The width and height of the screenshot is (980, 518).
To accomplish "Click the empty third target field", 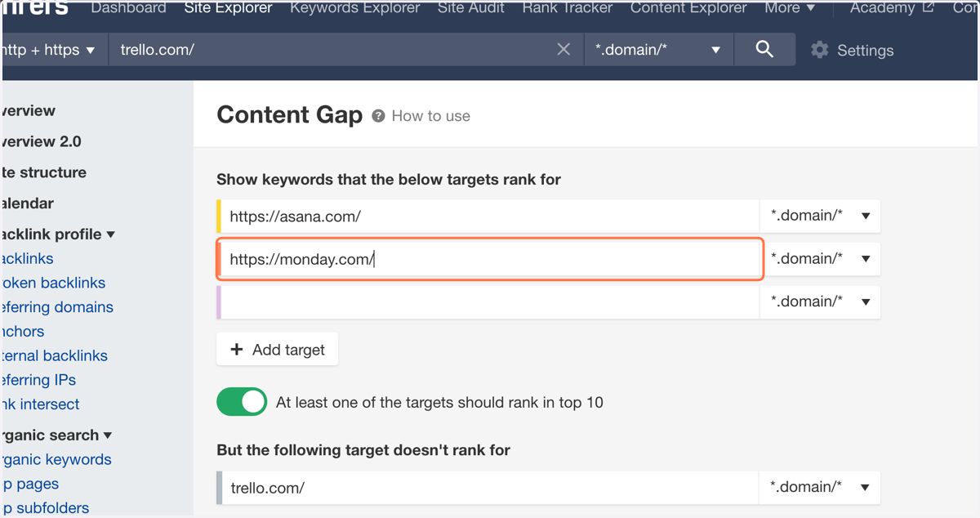I will [x=488, y=301].
